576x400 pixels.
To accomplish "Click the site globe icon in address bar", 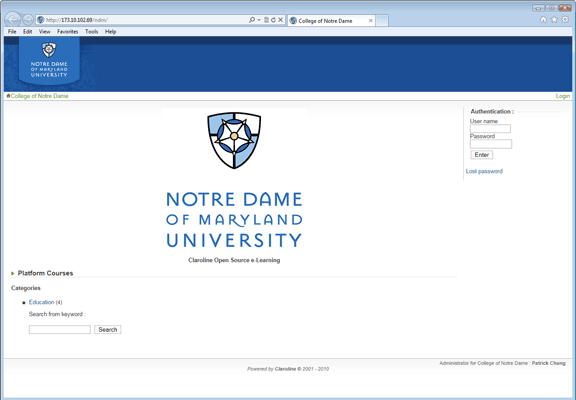I will pos(40,20).
